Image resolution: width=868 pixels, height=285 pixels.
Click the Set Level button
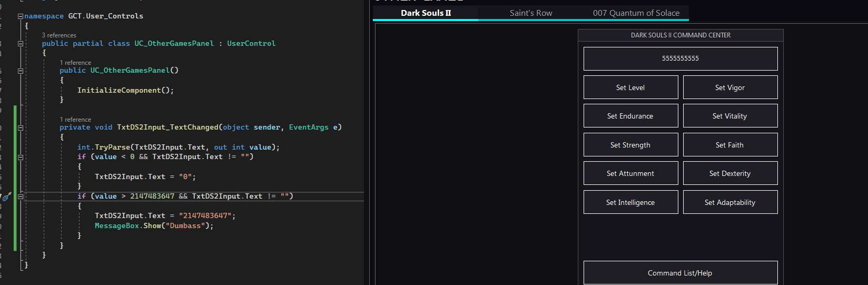[x=630, y=87]
